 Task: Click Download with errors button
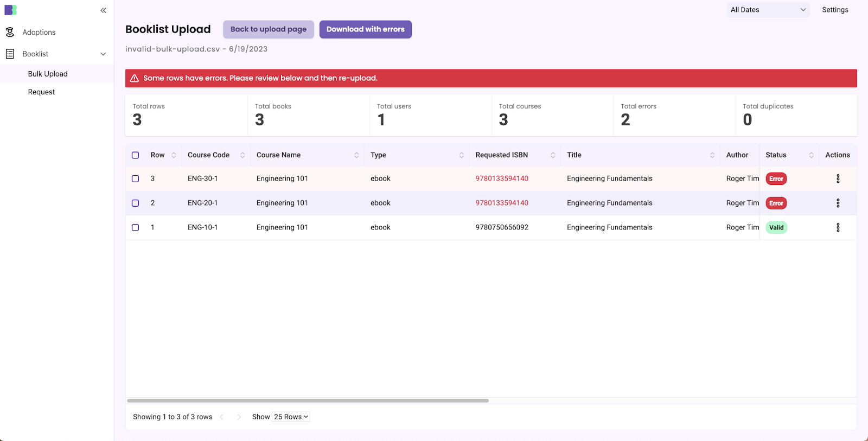tap(365, 29)
